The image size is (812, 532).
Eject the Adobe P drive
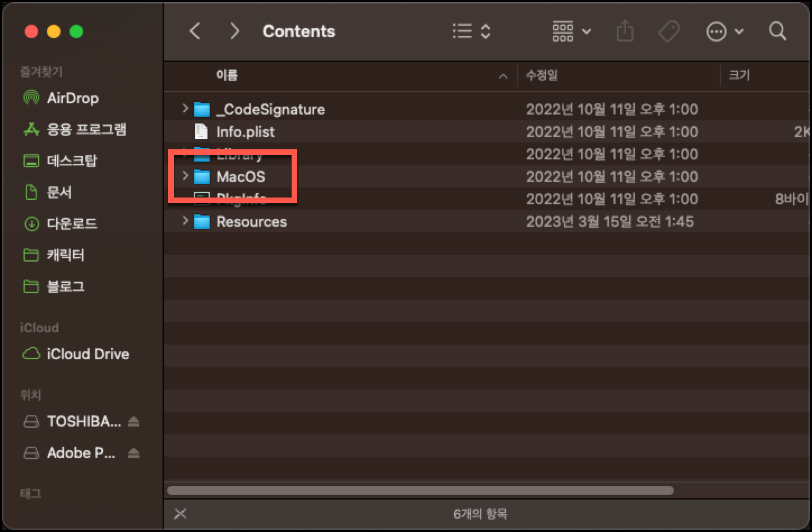click(134, 453)
